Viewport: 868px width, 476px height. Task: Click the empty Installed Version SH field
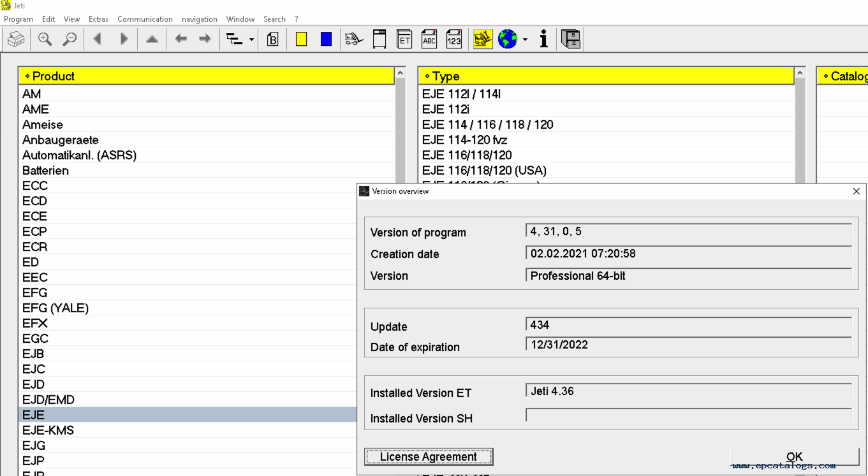pos(689,415)
